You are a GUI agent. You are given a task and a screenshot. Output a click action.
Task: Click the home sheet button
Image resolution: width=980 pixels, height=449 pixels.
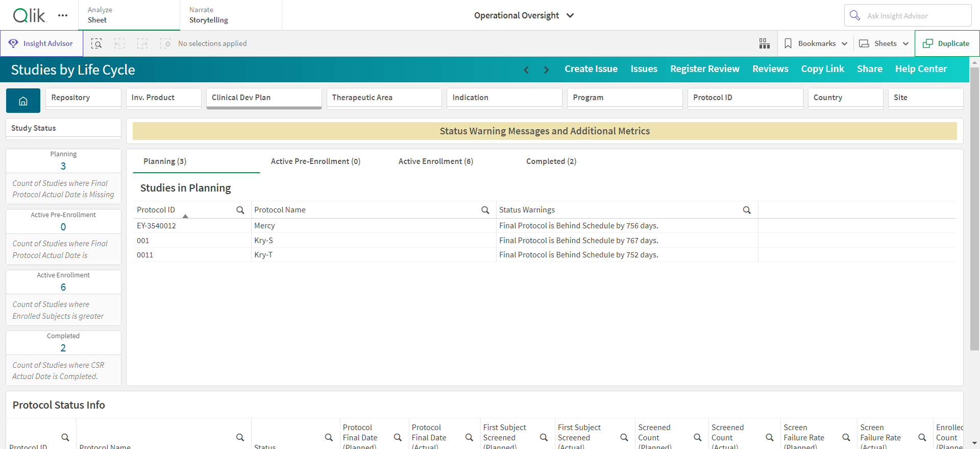click(x=23, y=101)
